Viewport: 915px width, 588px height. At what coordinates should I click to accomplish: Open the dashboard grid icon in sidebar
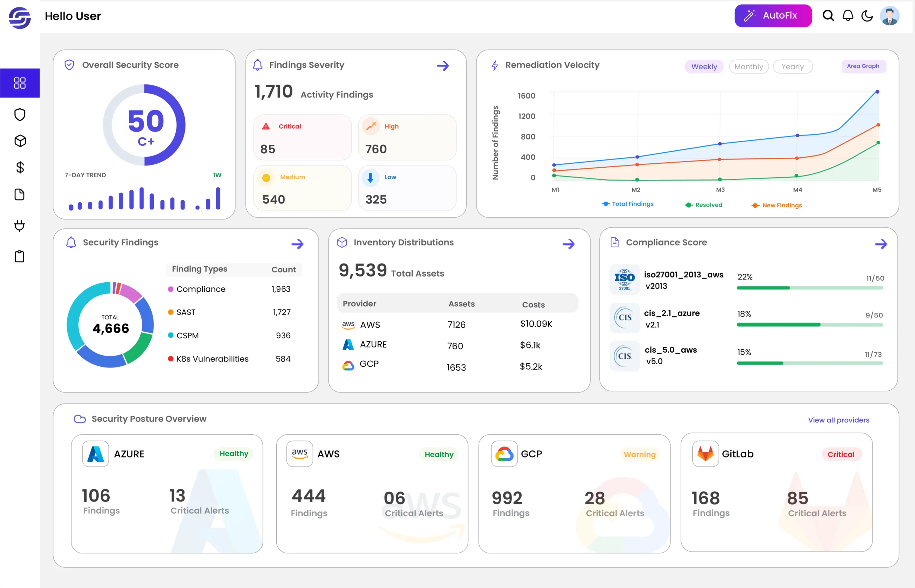[20, 83]
